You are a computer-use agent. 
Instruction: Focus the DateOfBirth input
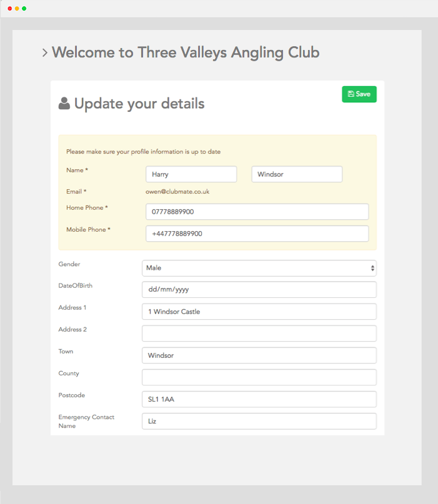[259, 290]
